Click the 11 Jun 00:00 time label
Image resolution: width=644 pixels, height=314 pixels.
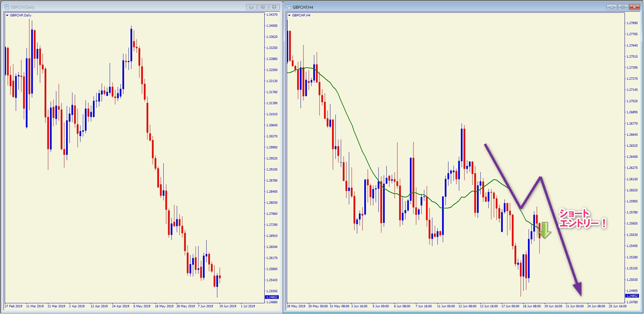click(446, 306)
